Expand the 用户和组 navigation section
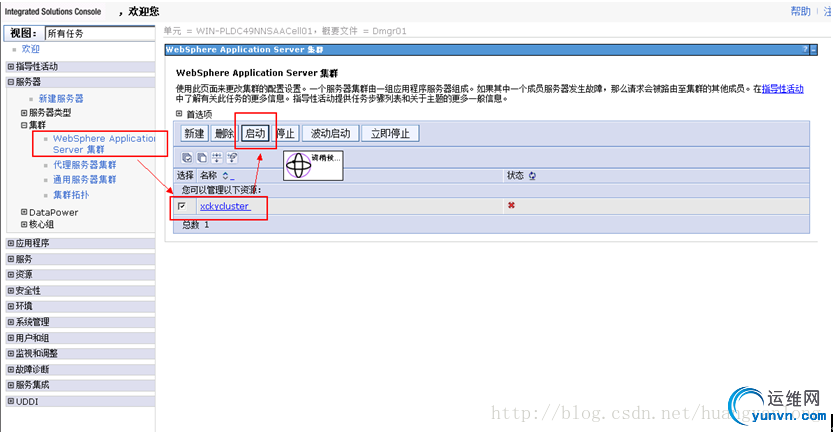 click(x=11, y=338)
